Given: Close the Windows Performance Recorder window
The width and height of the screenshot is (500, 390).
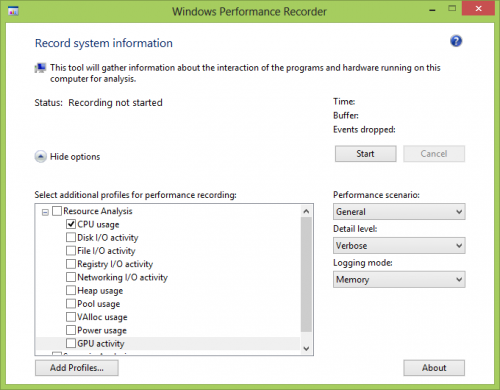Looking at the screenshot, I should tap(478, 9).
